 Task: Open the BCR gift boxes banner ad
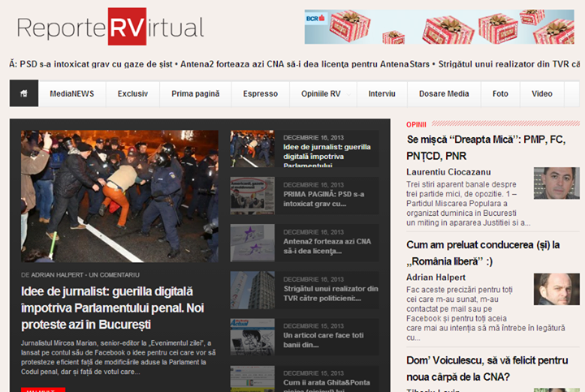point(439,27)
